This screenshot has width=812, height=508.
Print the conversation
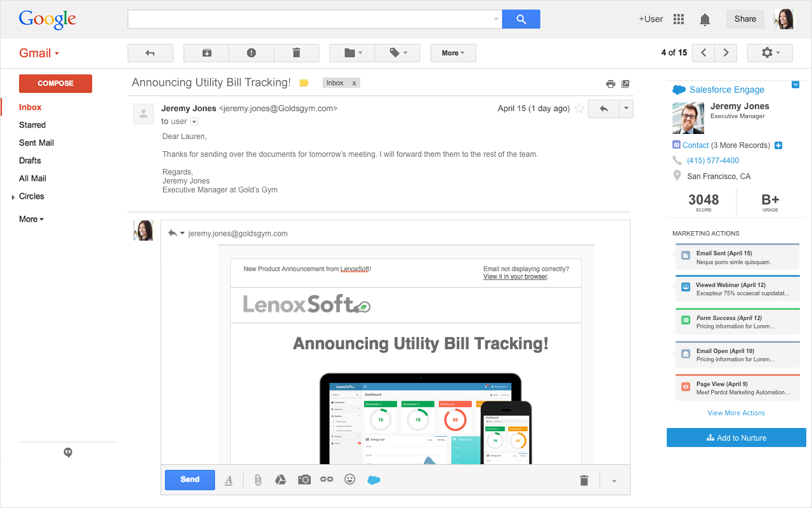point(610,84)
